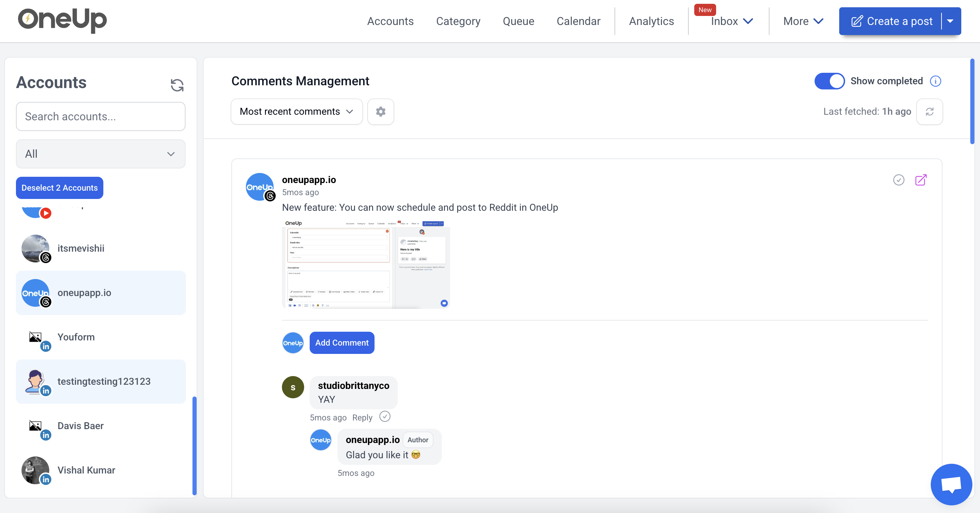Click studiobrittanyco commenter avatar
Viewport: 980px width, 513px height.
pos(293,387)
